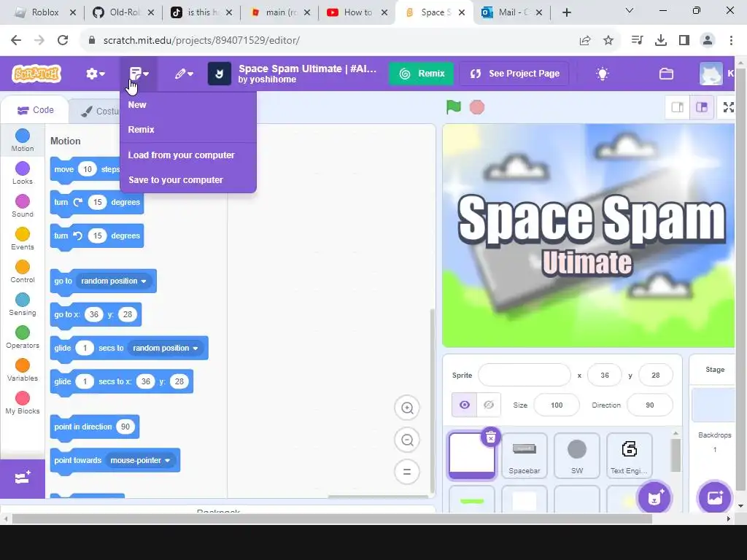
Task: Open point towards mouse-pointer dropdown
Action: [140, 461]
